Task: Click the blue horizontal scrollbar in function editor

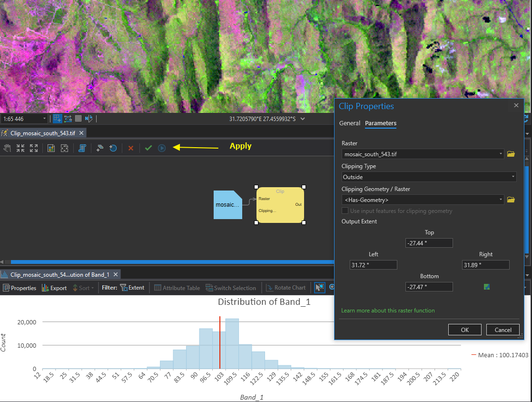Action: pos(172,262)
